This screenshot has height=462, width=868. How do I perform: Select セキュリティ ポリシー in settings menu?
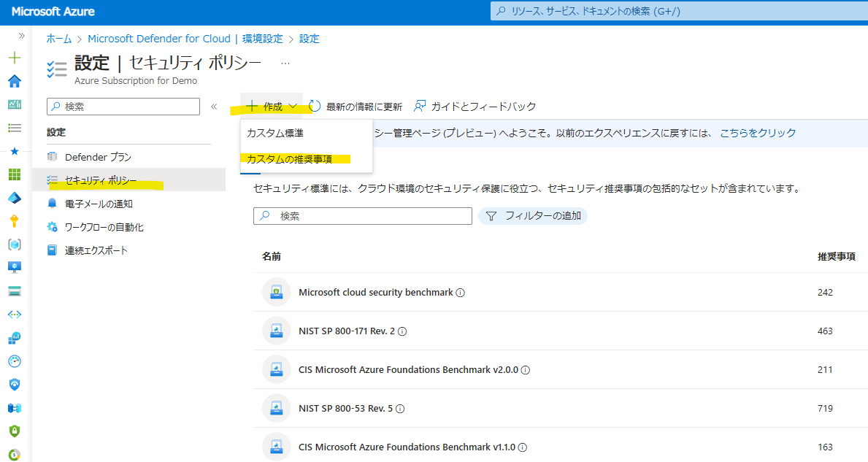point(128,180)
